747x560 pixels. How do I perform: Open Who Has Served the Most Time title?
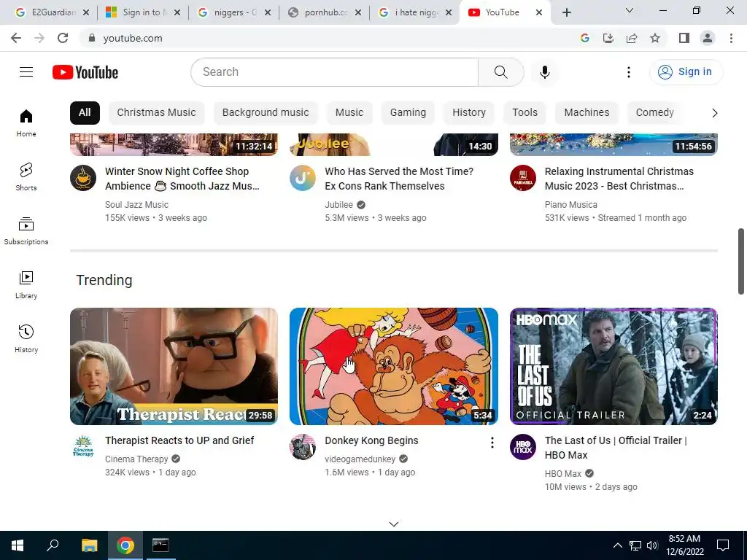(x=399, y=179)
